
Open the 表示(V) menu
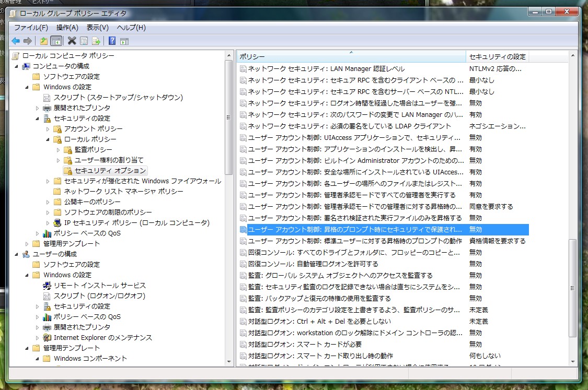tap(97, 27)
